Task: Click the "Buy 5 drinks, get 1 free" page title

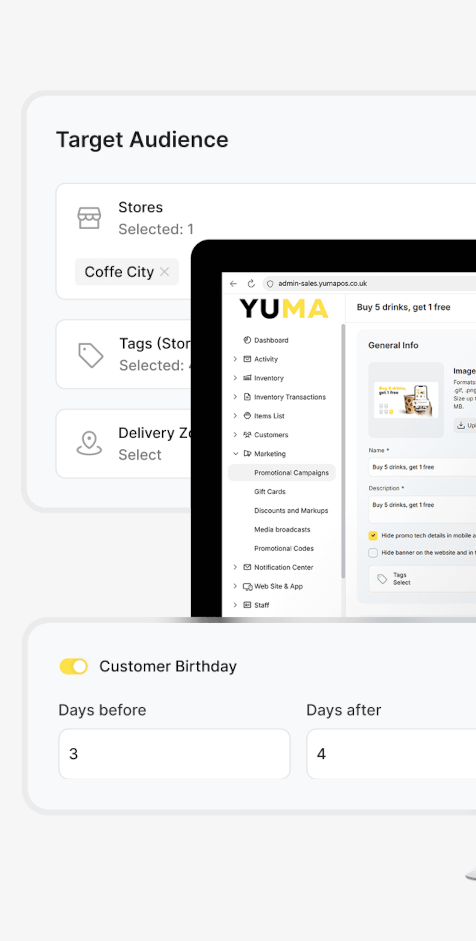Action: point(403,307)
